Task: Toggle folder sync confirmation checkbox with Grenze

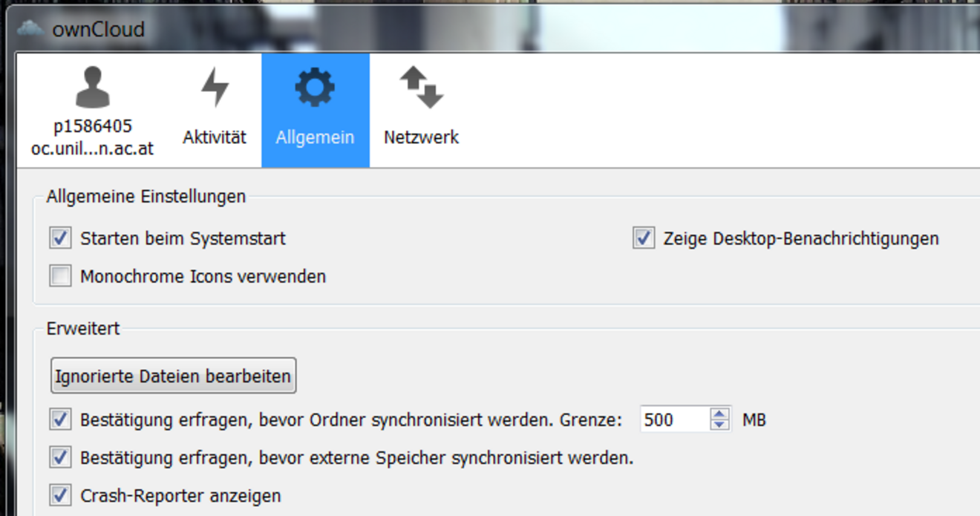Action: point(60,419)
